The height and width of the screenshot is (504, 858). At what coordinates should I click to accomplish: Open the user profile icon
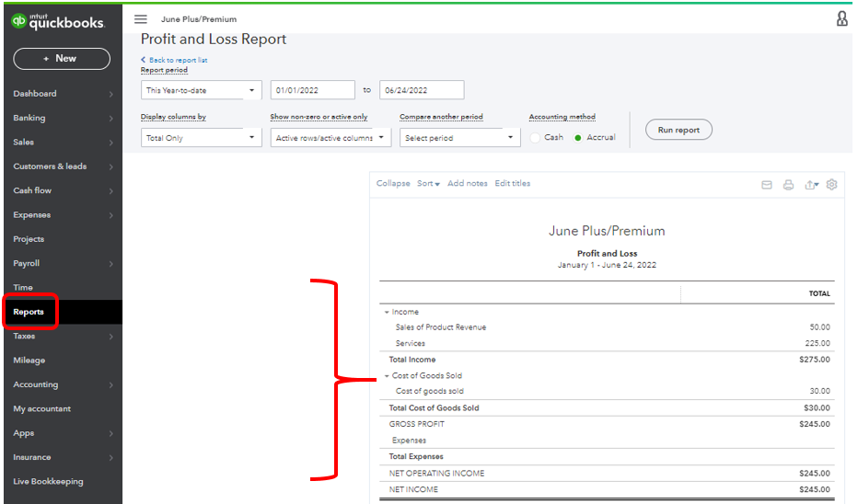pyautogui.click(x=841, y=18)
